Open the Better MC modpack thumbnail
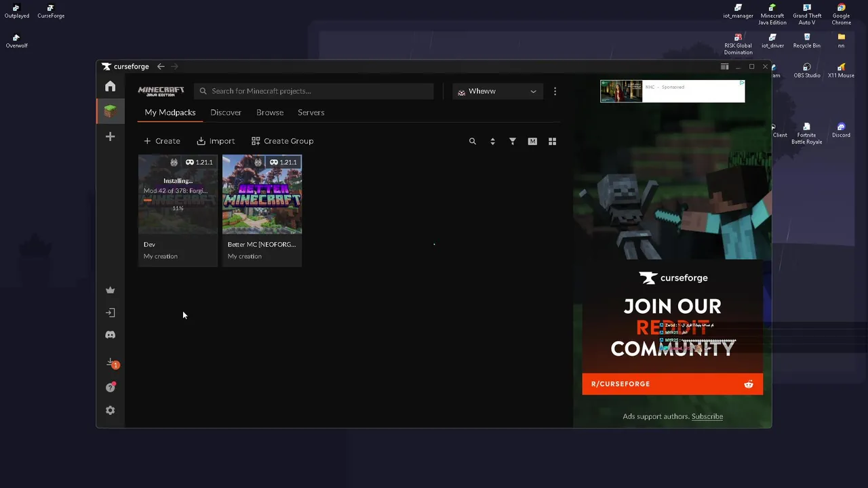This screenshot has height=488, width=868. click(x=262, y=195)
